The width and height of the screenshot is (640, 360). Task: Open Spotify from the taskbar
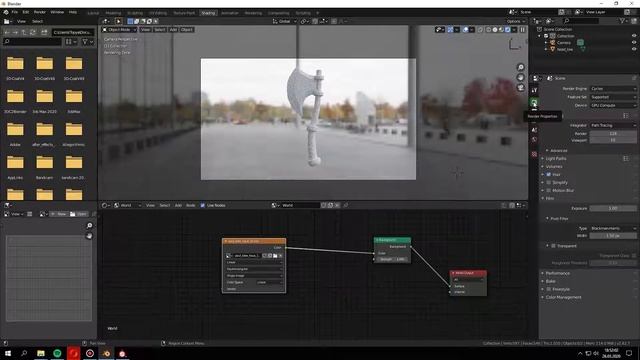coord(57,353)
